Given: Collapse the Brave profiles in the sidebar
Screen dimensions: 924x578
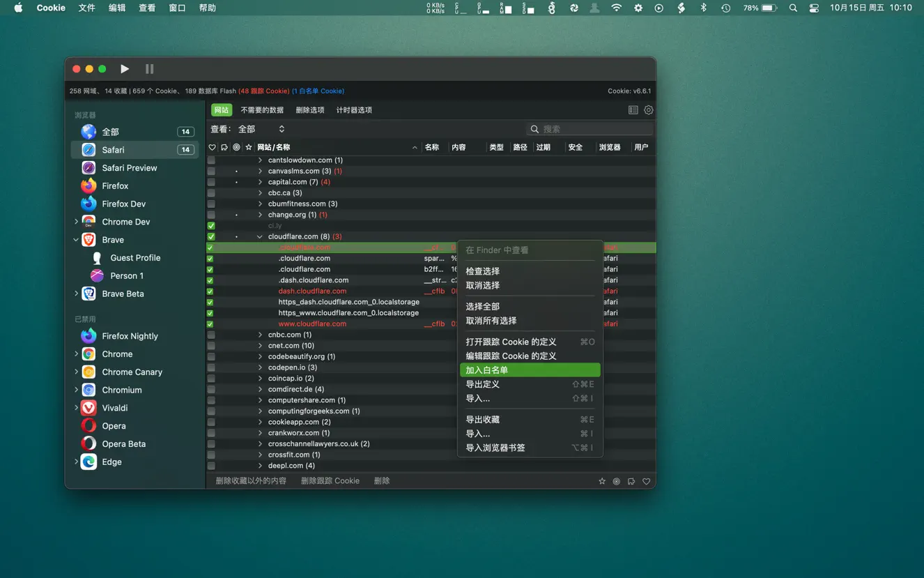Looking at the screenshot, I should coord(76,240).
